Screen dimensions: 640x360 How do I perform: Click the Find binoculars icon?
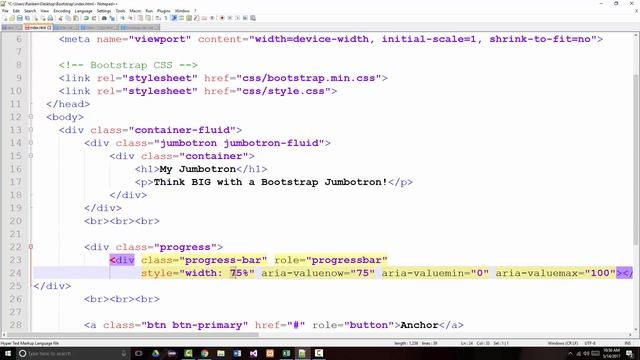[104, 18]
